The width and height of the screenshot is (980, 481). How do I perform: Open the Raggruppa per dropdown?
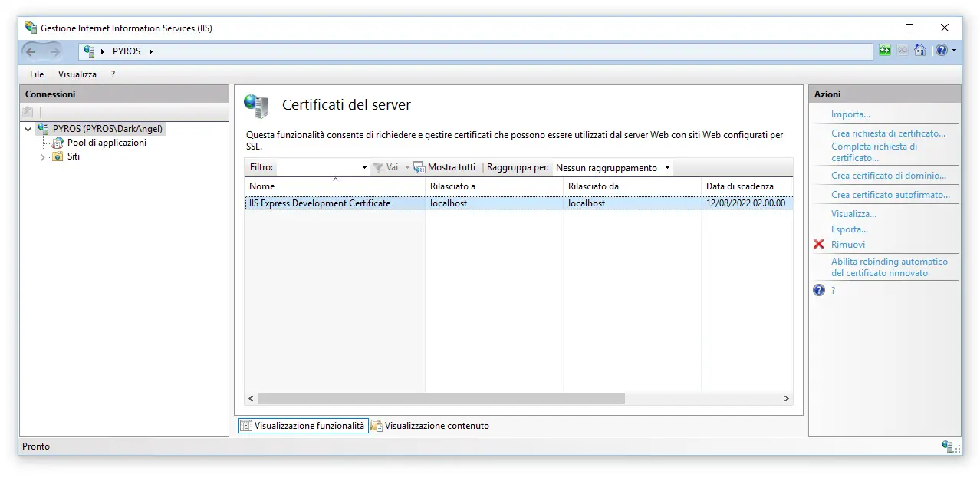(x=613, y=168)
